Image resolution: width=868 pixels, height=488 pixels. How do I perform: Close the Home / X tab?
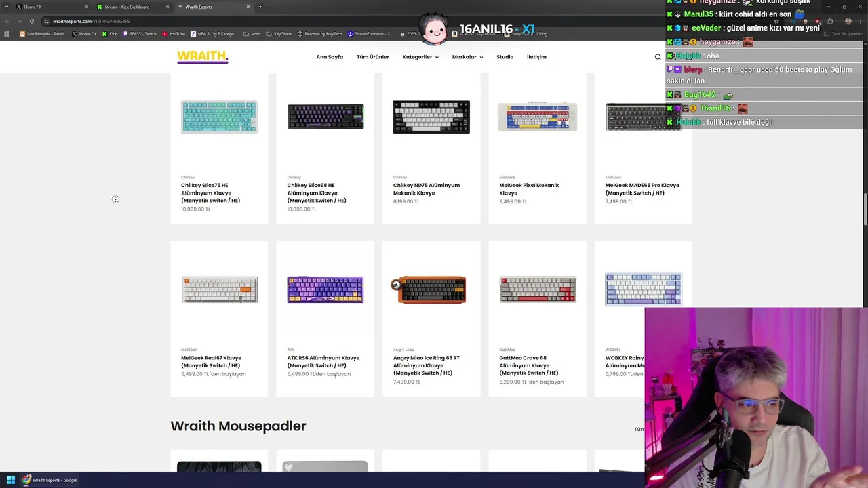87,7
